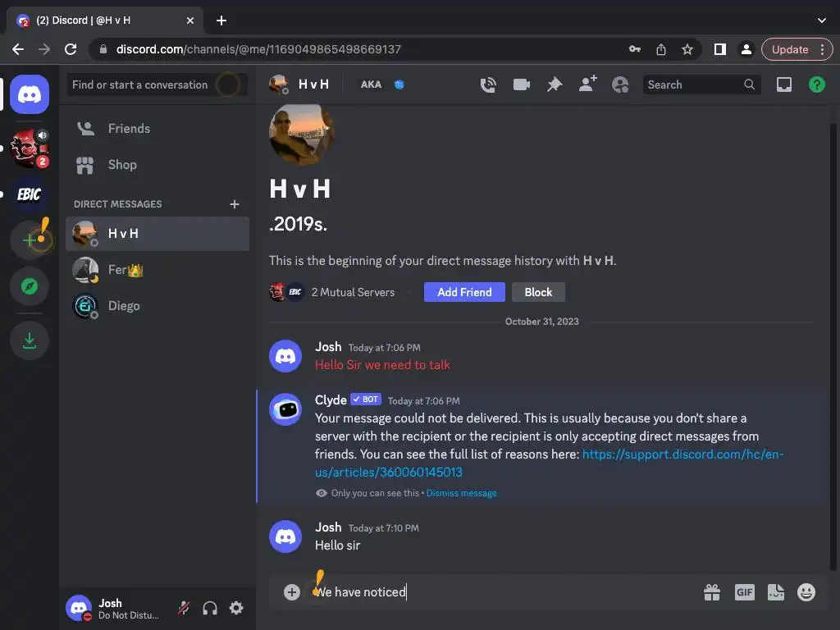This screenshot has width=840, height=630.
Task: Open the support.discord.com article link
Action: tap(549, 463)
